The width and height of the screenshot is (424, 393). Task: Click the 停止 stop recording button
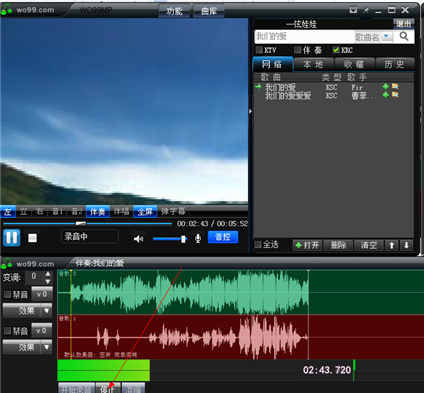[108, 388]
